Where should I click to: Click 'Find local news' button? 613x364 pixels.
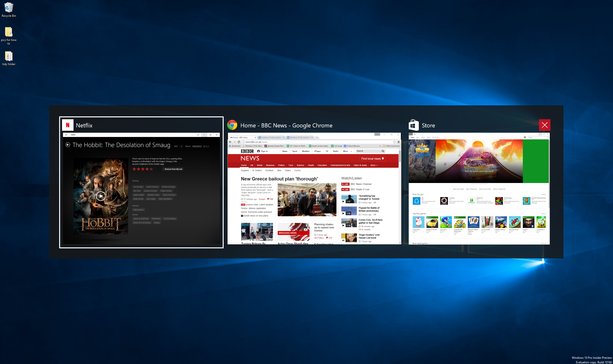point(372,159)
